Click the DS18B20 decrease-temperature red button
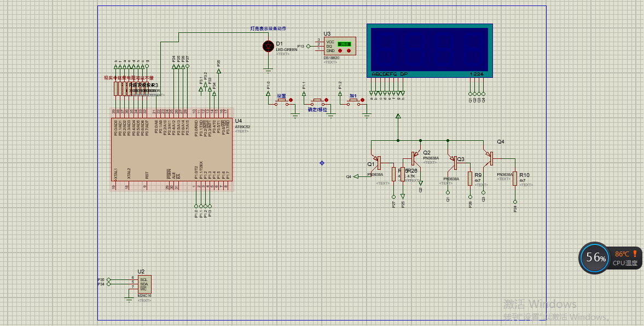Screen dimensions: 644x326 click(340, 51)
